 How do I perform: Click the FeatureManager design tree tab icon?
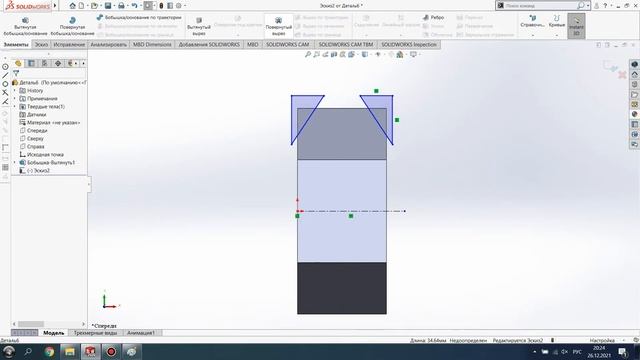click(x=18, y=63)
